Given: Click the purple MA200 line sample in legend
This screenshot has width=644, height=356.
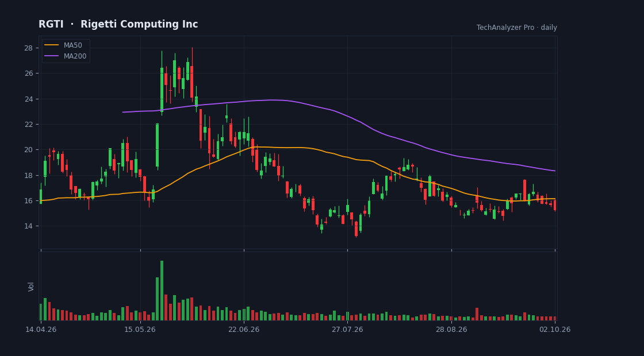Looking at the screenshot, I should (x=51, y=56).
